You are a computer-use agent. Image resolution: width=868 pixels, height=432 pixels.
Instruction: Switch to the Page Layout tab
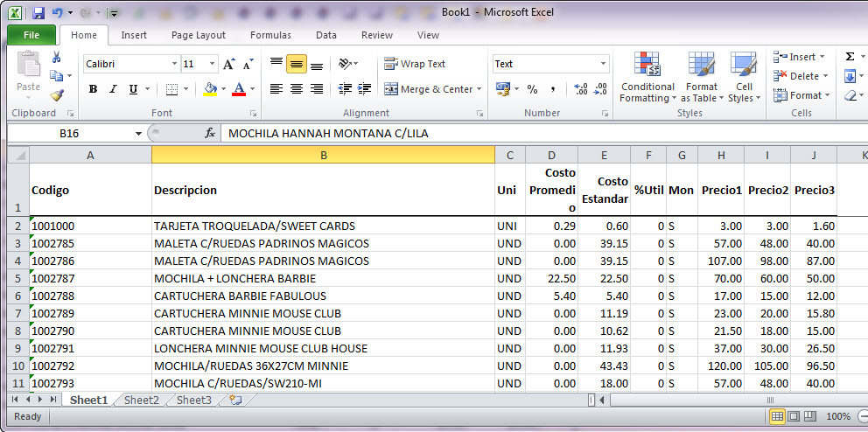[198, 35]
